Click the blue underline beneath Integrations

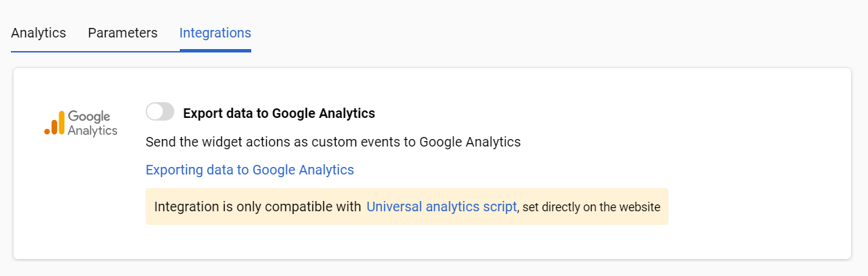215,50
